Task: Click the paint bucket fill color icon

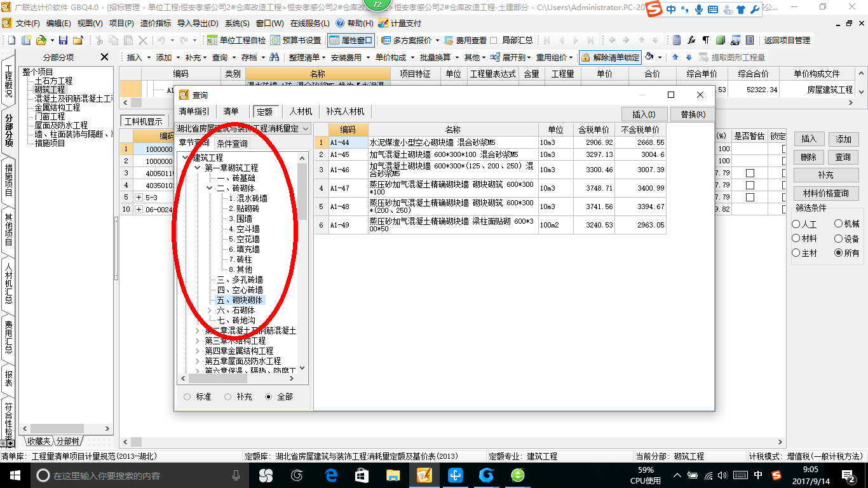Action: point(649,57)
